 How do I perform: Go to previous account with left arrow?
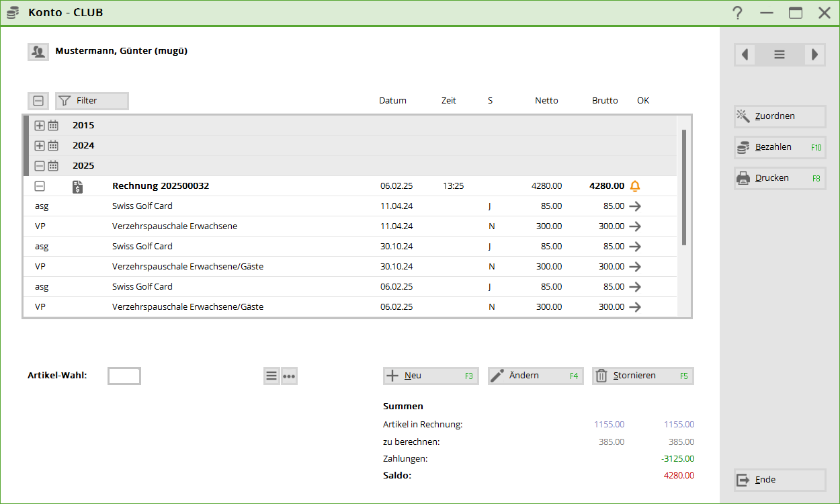pyautogui.click(x=745, y=54)
